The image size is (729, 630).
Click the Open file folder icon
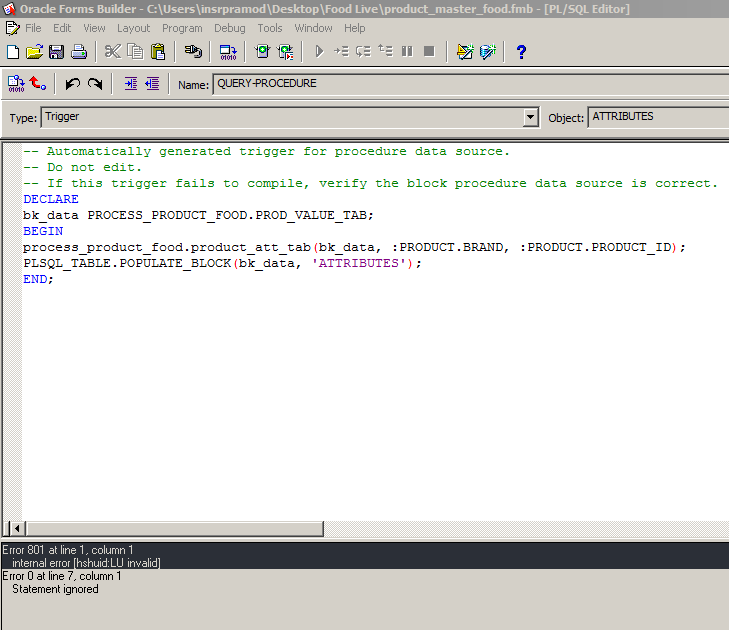[x=34, y=51]
